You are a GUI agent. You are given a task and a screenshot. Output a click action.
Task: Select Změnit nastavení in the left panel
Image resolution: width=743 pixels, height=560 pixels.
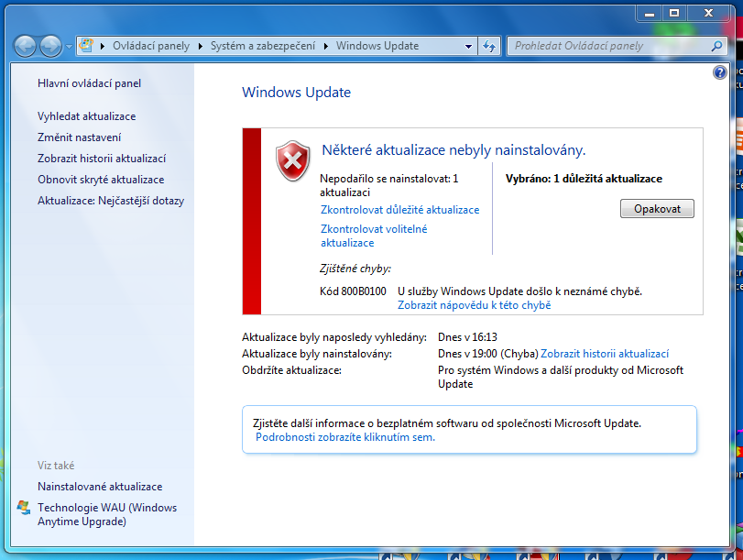point(79,137)
